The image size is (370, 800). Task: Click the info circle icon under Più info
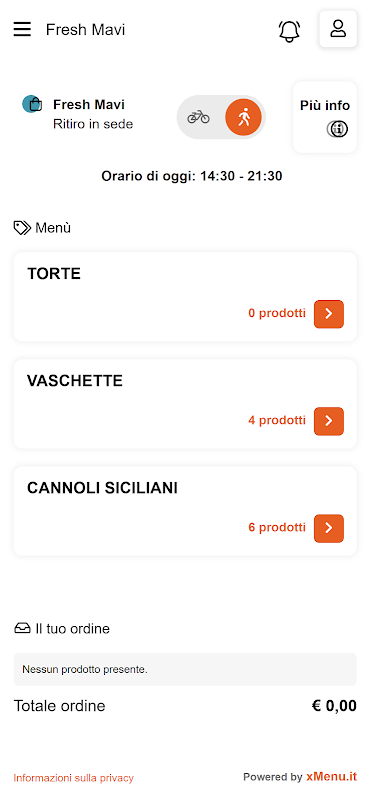click(x=337, y=130)
